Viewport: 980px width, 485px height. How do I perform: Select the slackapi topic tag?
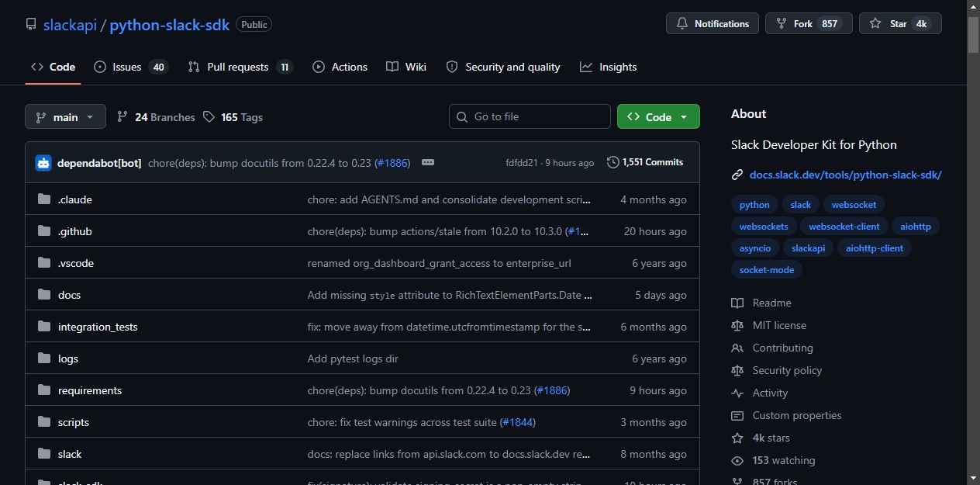click(809, 248)
